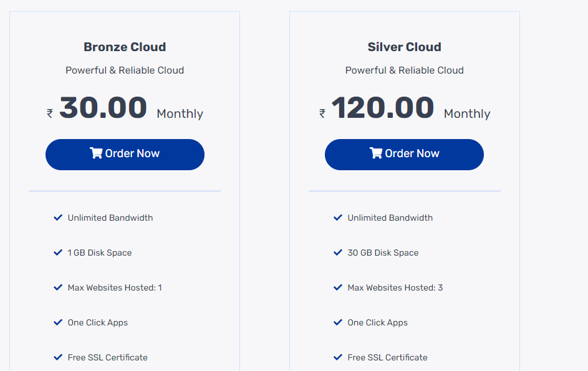Click the 120.00 price on Silver plan
Viewport: 588px width, 371px height.
tap(382, 108)
